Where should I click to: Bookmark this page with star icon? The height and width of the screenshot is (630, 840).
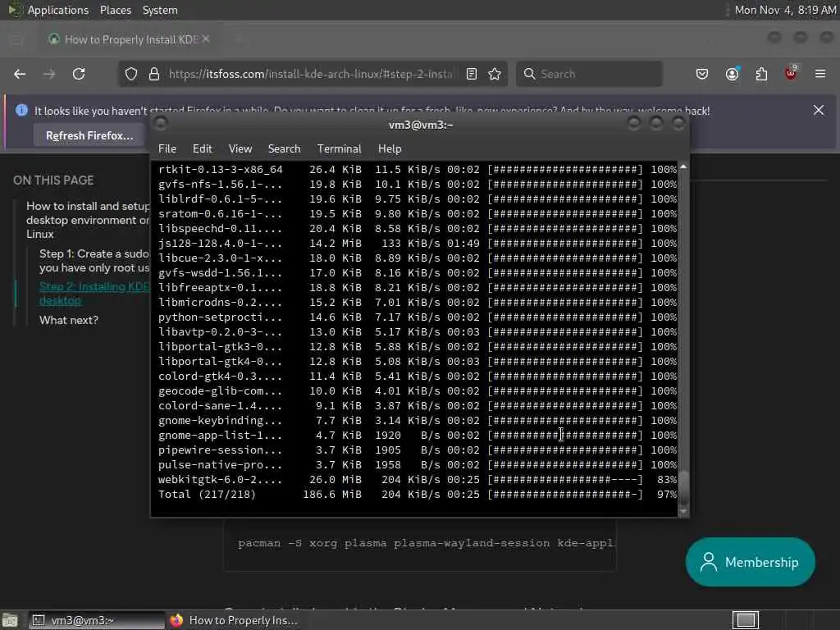click(x=495, y=74)
